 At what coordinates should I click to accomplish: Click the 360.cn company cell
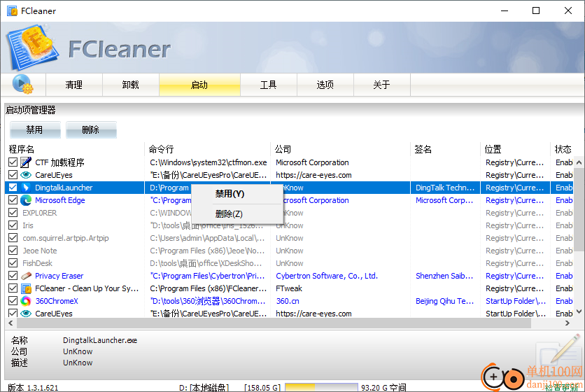click(288, 301)
